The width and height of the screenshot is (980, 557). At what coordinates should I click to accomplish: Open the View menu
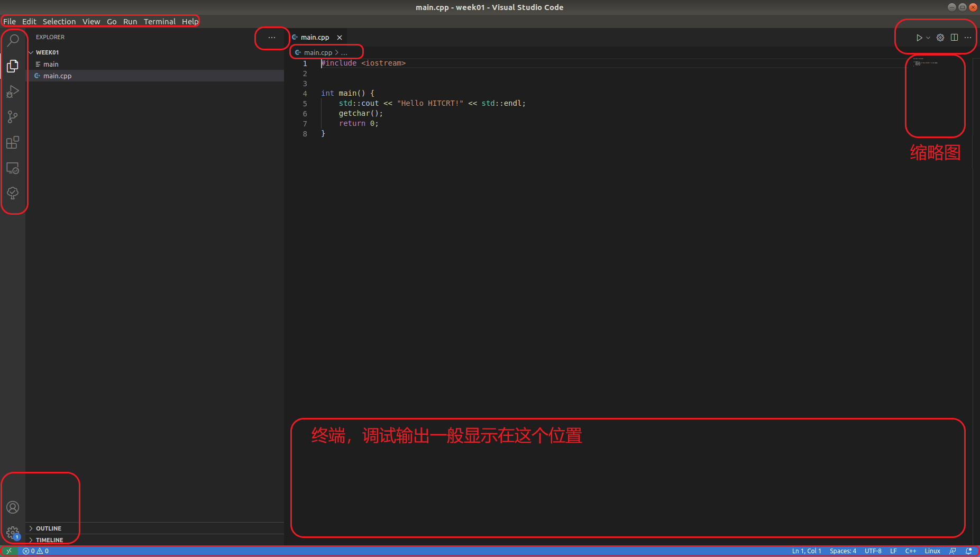coord(91,22)
